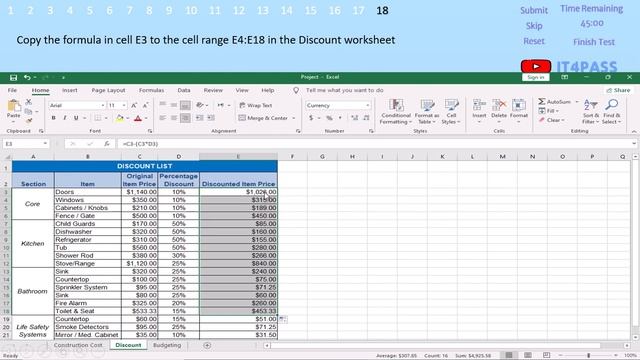
Task: Click the Auto Fill Options icon below E18
Action: [283, 319]
